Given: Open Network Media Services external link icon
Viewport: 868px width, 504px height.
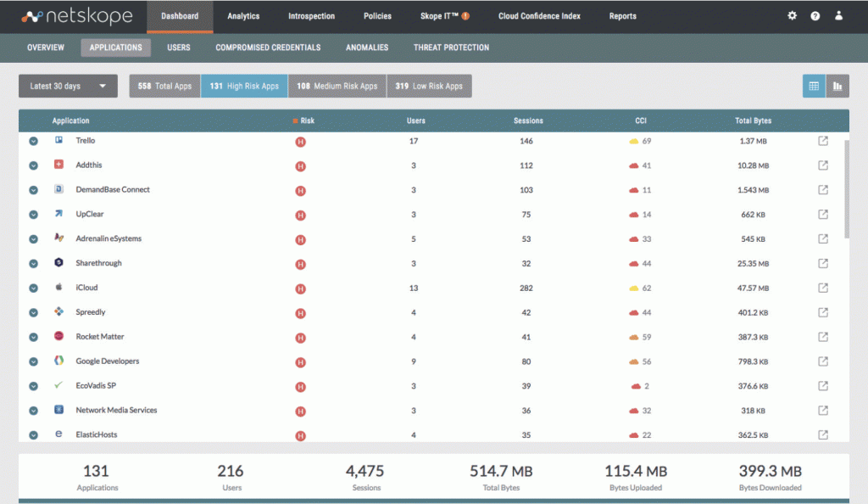Looking at the screenshot, I should 823,411.
